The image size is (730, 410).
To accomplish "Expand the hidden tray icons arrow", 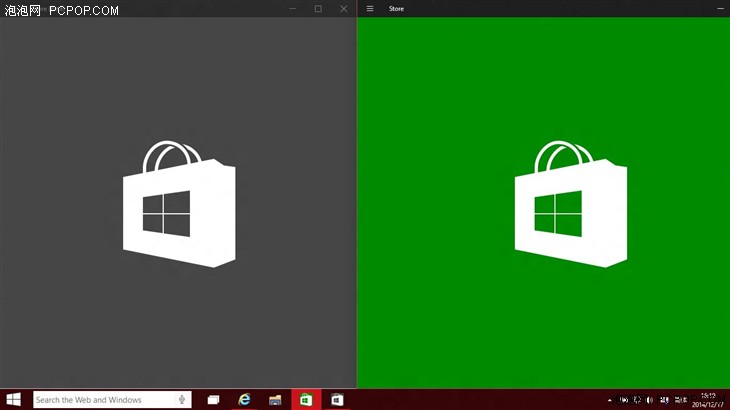I will tap(610, 400).
